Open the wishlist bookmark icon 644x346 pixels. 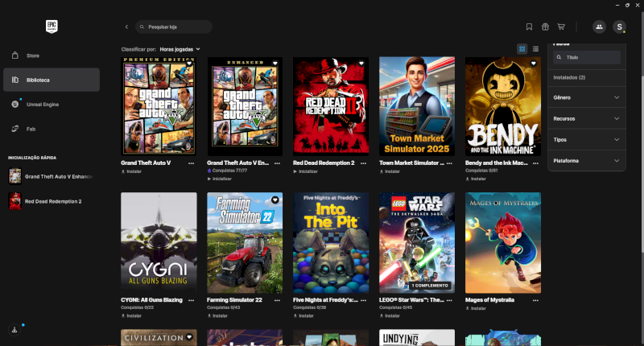529,27
